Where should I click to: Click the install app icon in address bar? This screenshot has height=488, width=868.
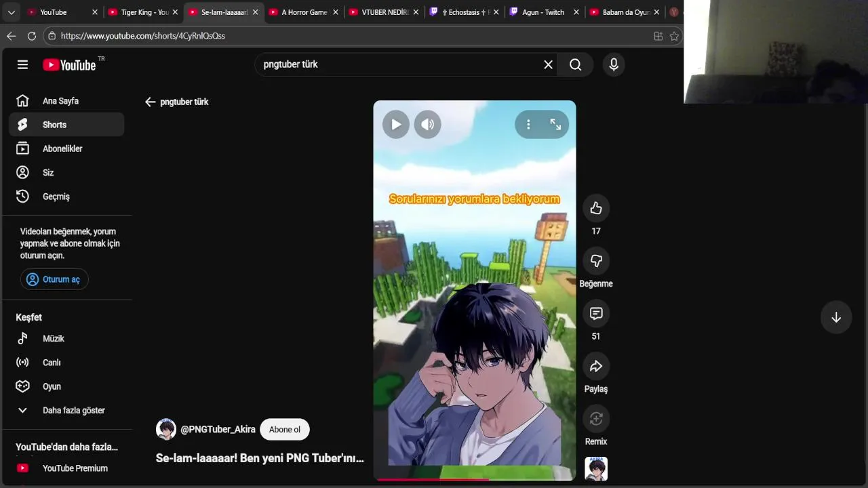pyautogui.click(x=658, y=36)
